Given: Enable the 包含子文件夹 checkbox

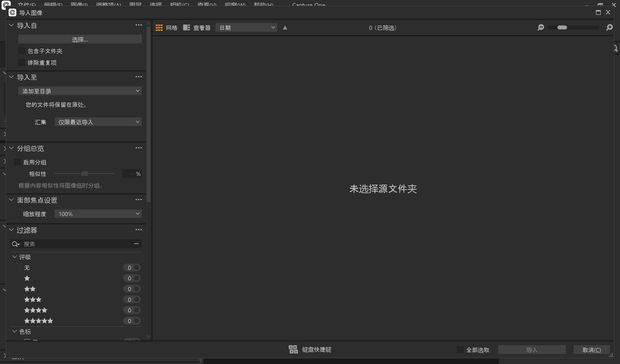Looking at the screenshot, I should pos(22,51).
